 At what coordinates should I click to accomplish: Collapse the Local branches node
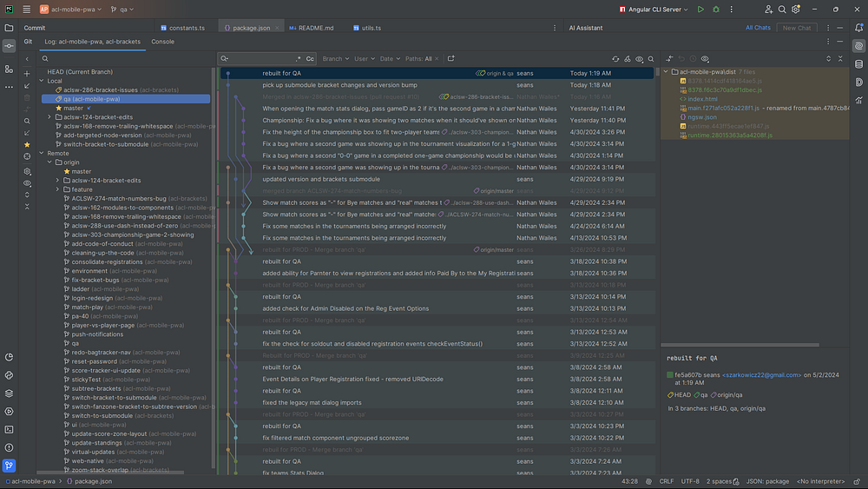click(41, 81)
